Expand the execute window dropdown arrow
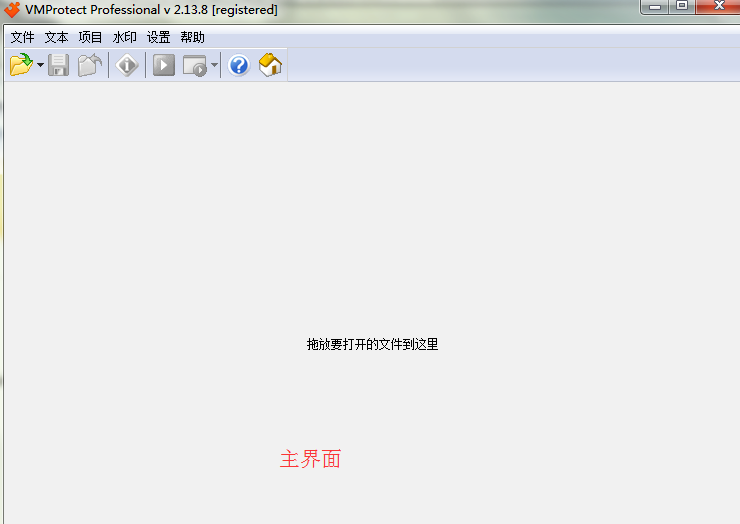 [x=214, y=65]
